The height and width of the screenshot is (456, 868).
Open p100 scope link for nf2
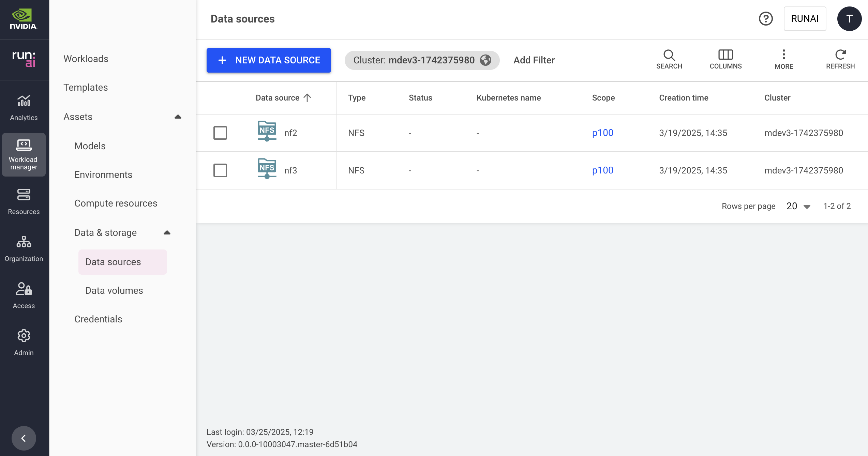click(x=602, y=133)
